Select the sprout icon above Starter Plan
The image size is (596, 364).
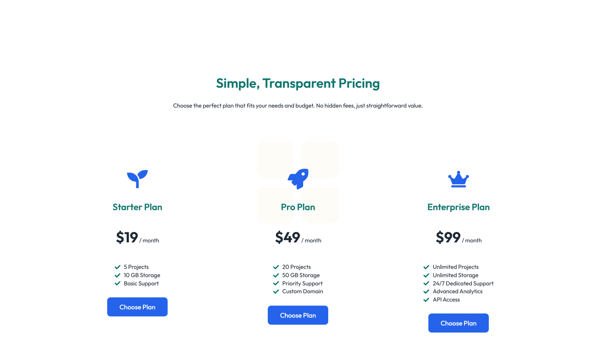tap(137, 179)
